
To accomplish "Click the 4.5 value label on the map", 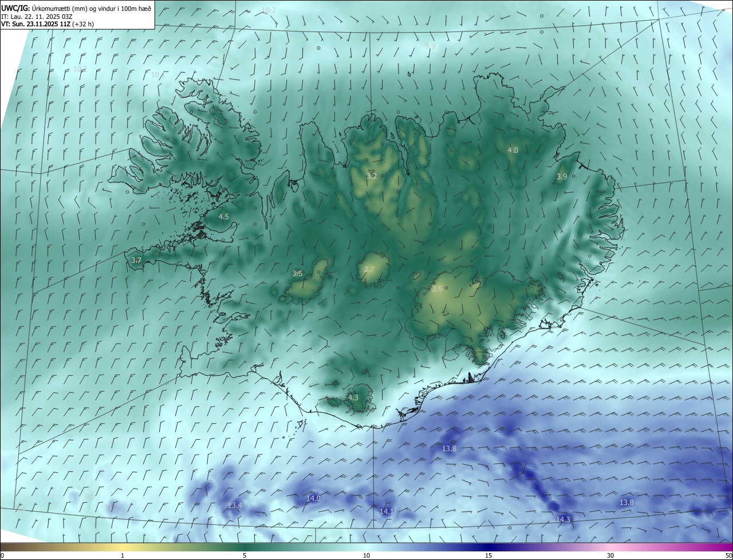I will (224, 217).
